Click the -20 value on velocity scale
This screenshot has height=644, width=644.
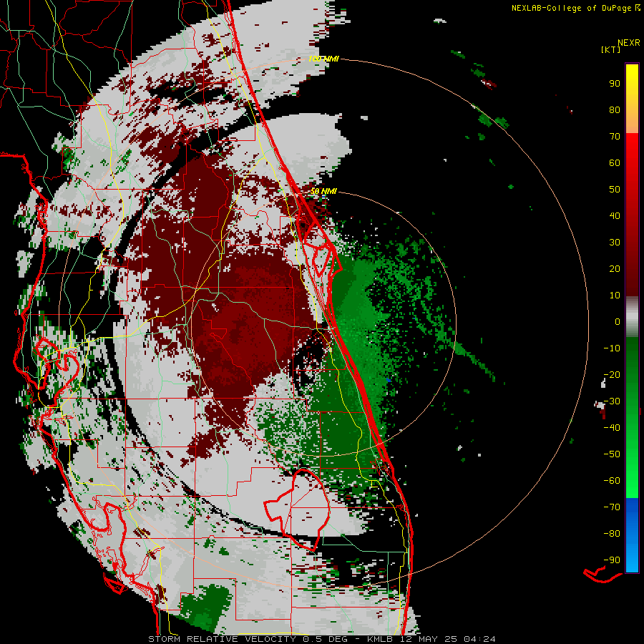pos(612,374)
